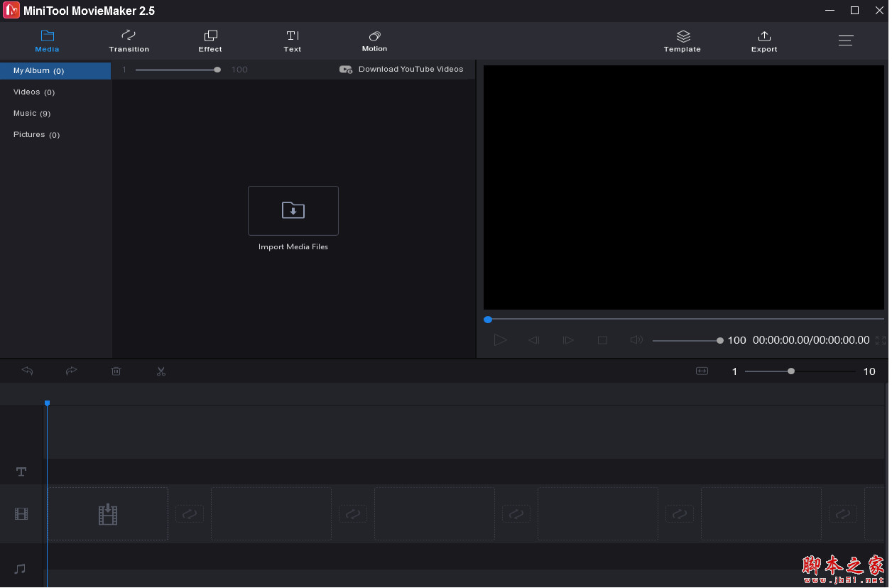The image size is (892, 588).
Task: Click the first transition slot icon
Action: tap(190, 513)
